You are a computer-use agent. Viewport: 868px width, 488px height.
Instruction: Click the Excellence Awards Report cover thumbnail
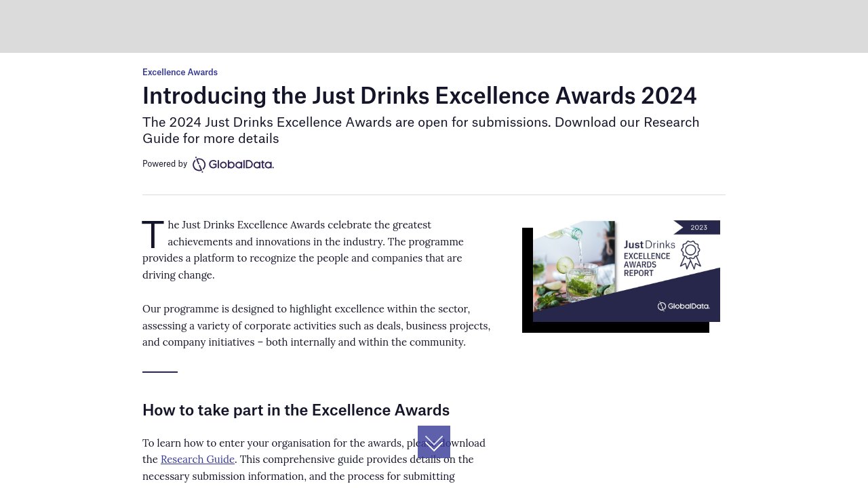[x=620, y=274]
